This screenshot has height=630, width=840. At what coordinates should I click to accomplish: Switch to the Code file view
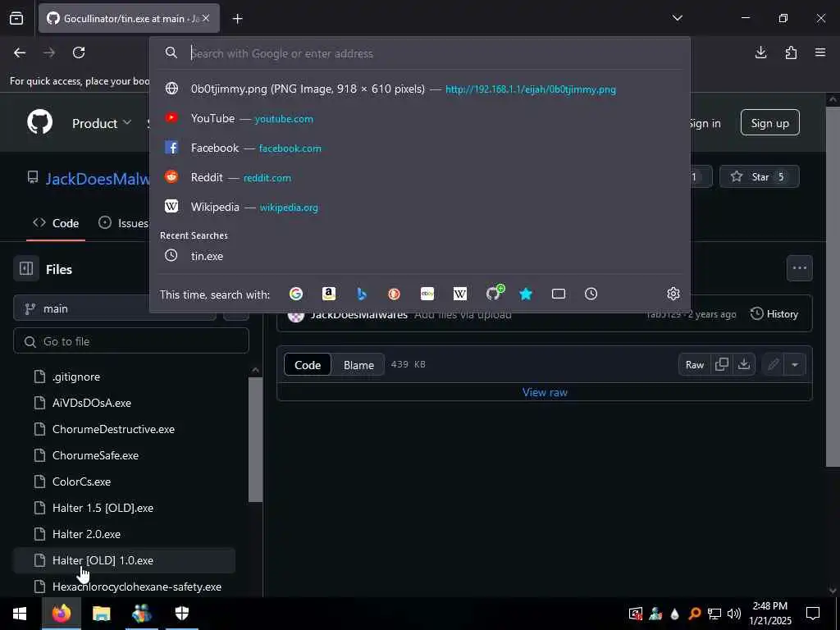[x=308, y=365]
